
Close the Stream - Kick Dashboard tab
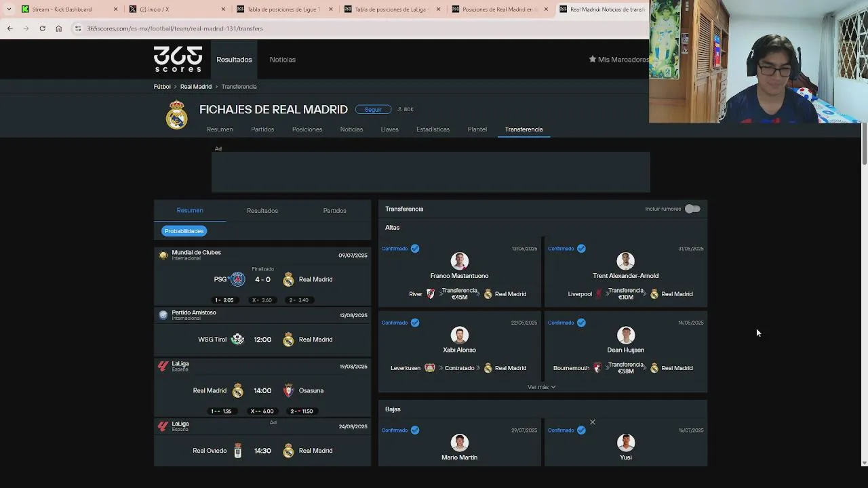pos(115,9)
